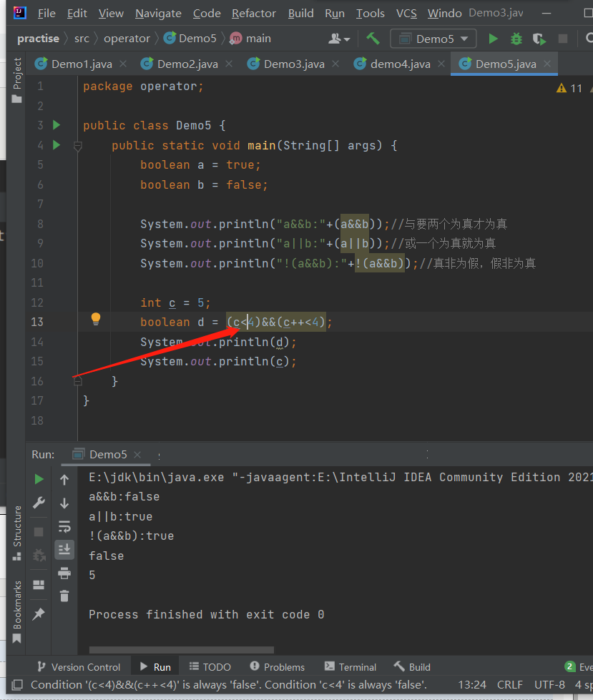Open the Tools menu
The height and width of the screenshot is (700, 593).
point(371,14)
